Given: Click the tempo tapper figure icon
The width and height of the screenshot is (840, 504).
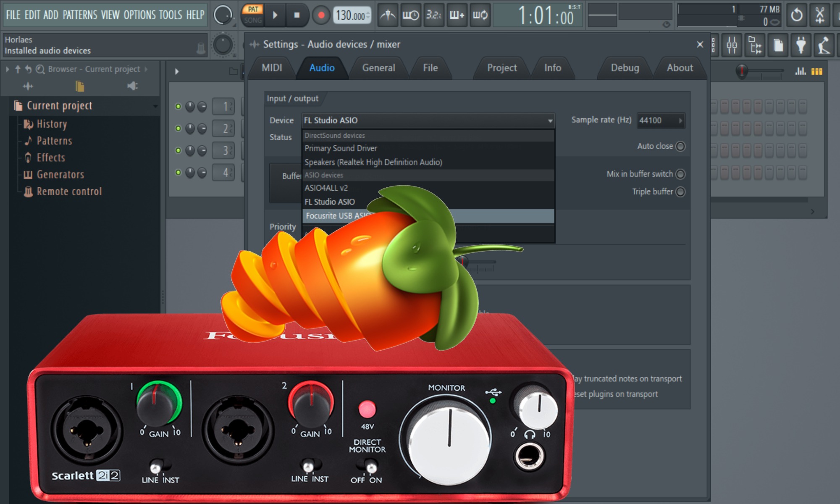Looking at the screenshot, I should coord(824,45).
